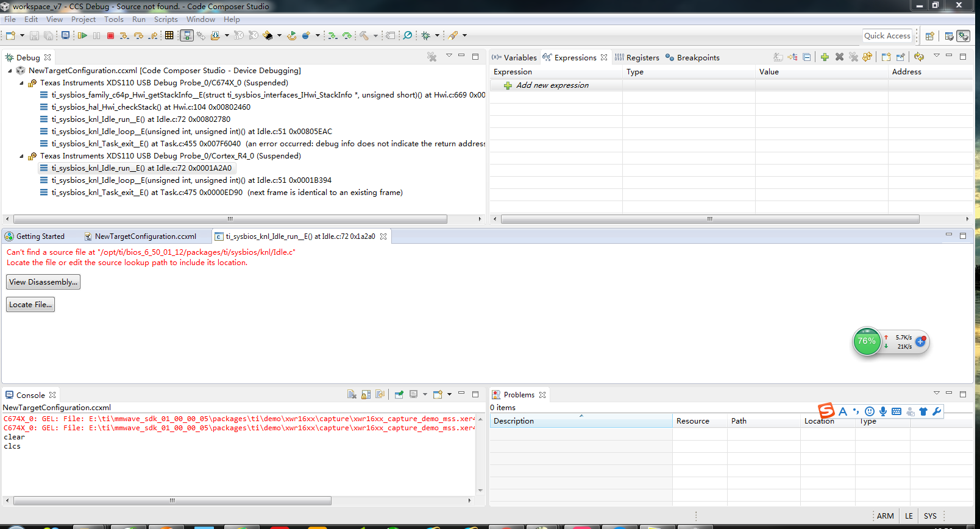The image size is (980, 529).
Task: Switch to the CCS Debug perspective icon
Action: coord(963,36)
